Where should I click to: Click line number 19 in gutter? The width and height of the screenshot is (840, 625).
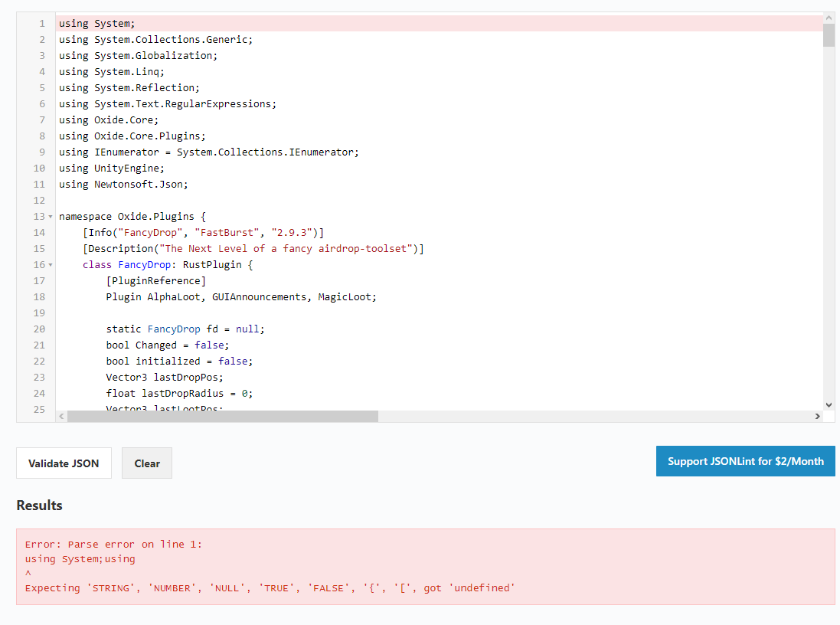click(x=39, y=313)
